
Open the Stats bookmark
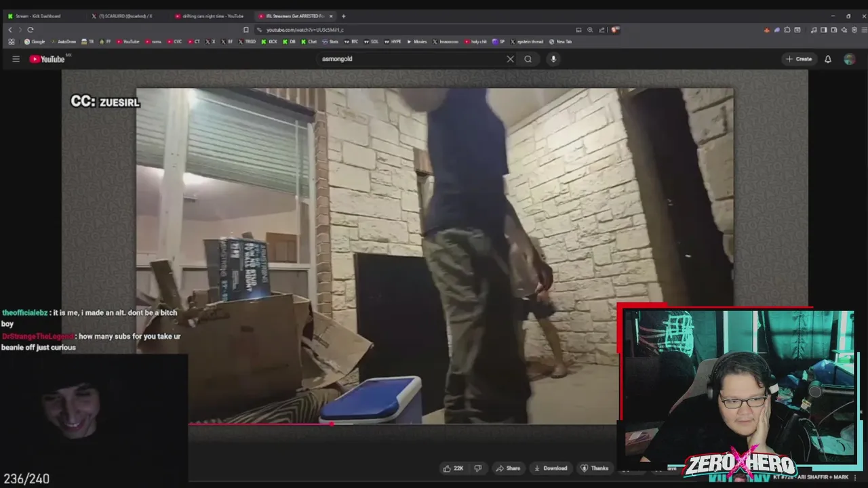330,41
